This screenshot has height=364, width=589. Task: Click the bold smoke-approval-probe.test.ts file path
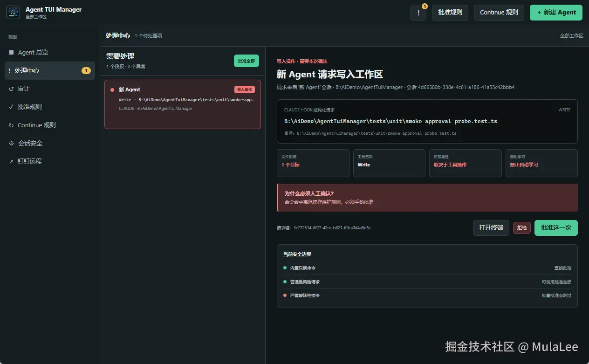(390, 121)
